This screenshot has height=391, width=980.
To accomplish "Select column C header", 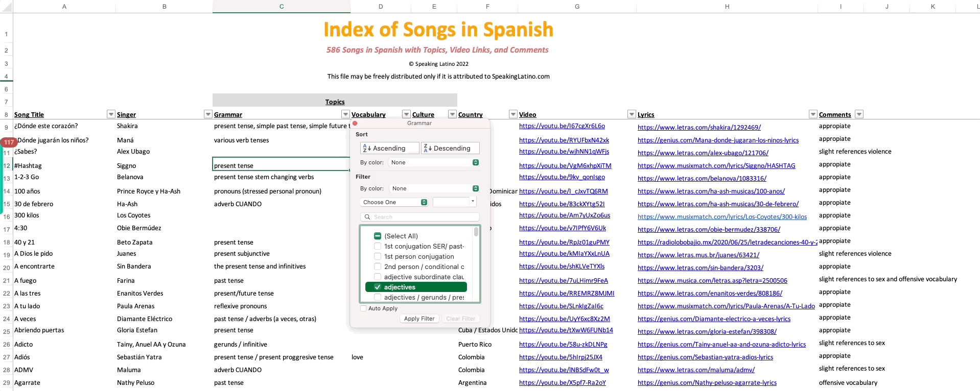I will click(x=282, y=6).
